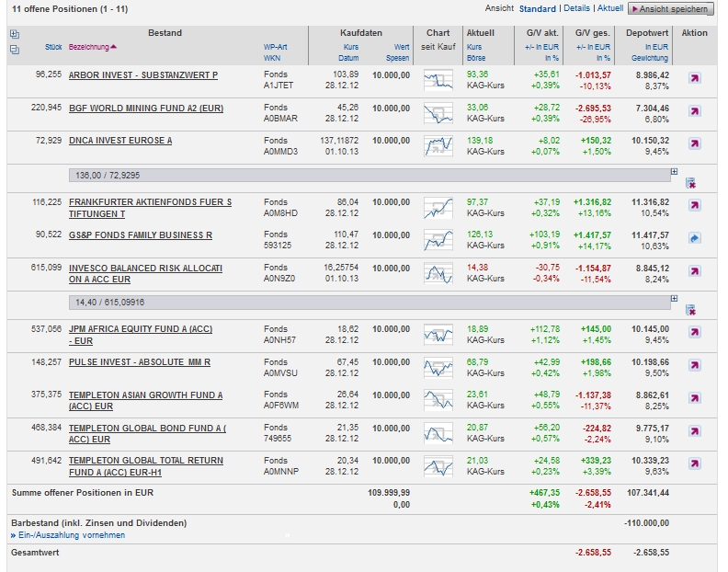Switch to the Details view

pos(576,8)
